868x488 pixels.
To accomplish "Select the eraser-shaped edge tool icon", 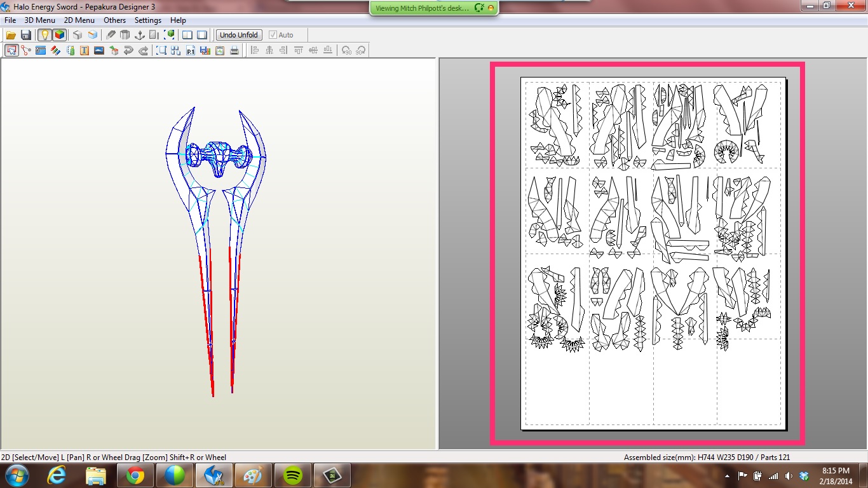I will click(111, 35).
